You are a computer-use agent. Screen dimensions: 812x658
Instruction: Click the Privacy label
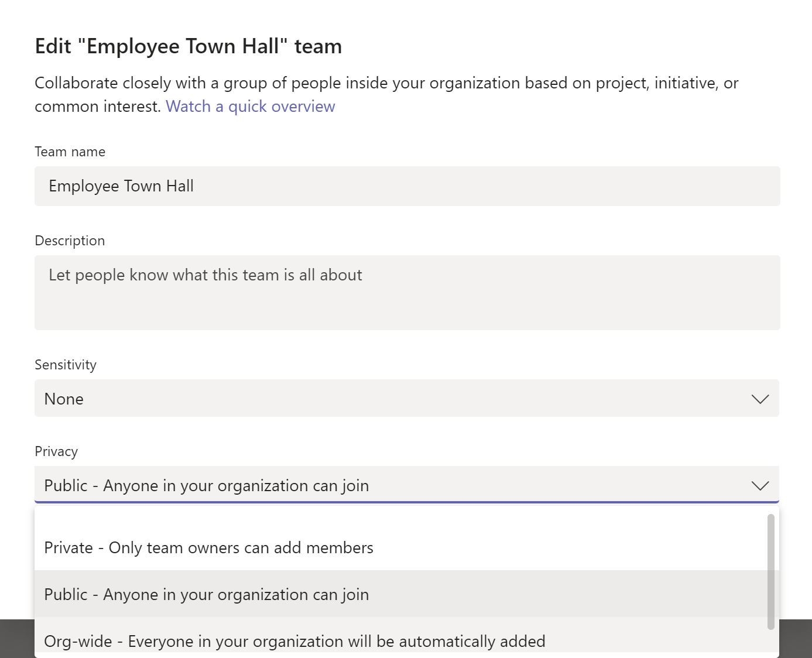click(x=56, y=451)
